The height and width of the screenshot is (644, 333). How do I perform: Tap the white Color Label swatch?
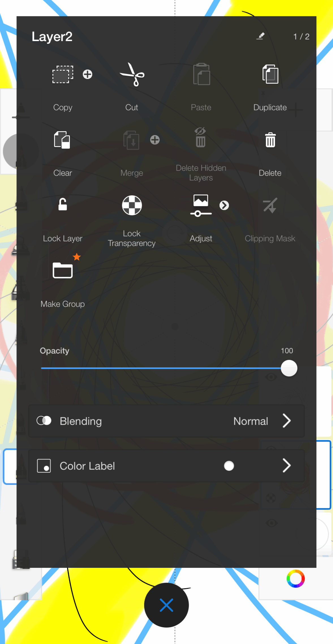[x=229, y=466]
